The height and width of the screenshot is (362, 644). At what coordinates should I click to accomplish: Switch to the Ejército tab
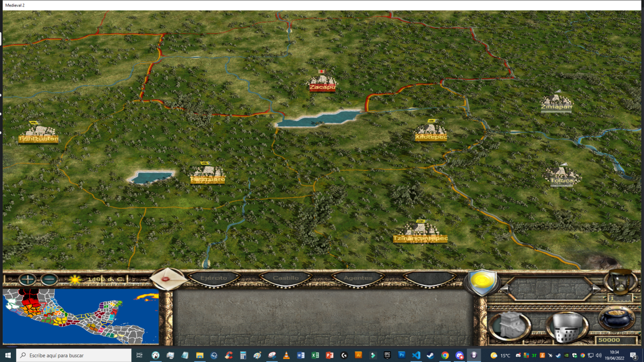tap(213, 278)
